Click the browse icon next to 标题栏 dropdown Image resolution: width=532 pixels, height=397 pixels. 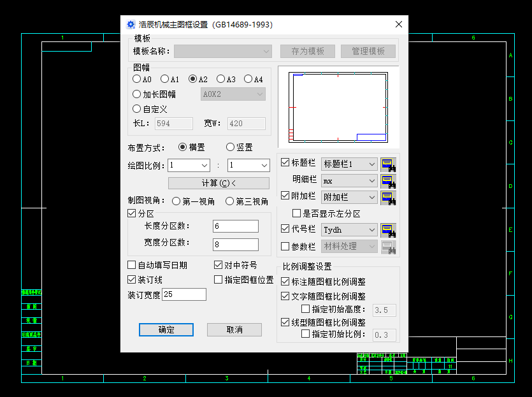click(x=388, y=164)
